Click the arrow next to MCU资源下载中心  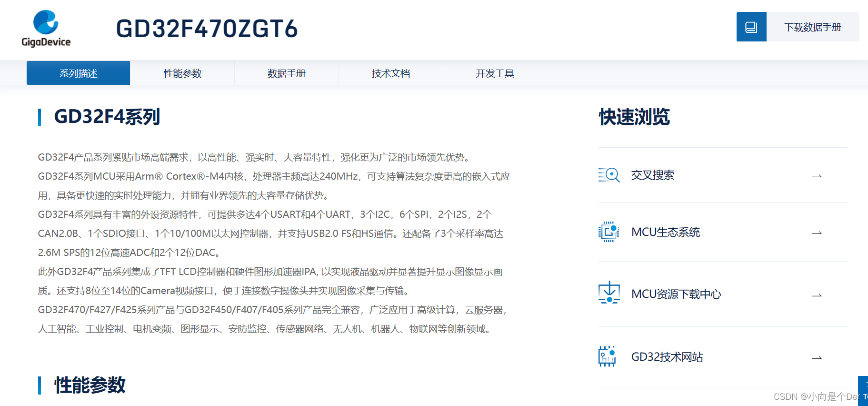[x=817, y=295]
